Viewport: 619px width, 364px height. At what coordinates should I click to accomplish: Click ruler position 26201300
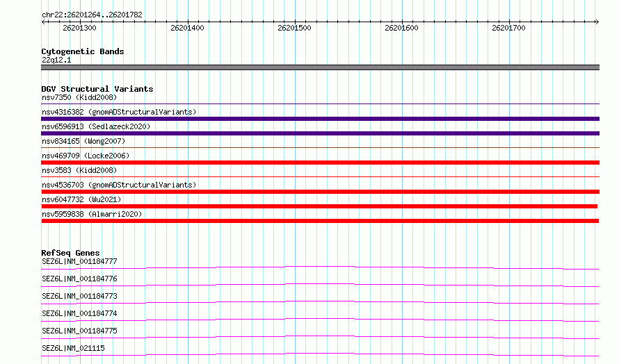point(79,28)
